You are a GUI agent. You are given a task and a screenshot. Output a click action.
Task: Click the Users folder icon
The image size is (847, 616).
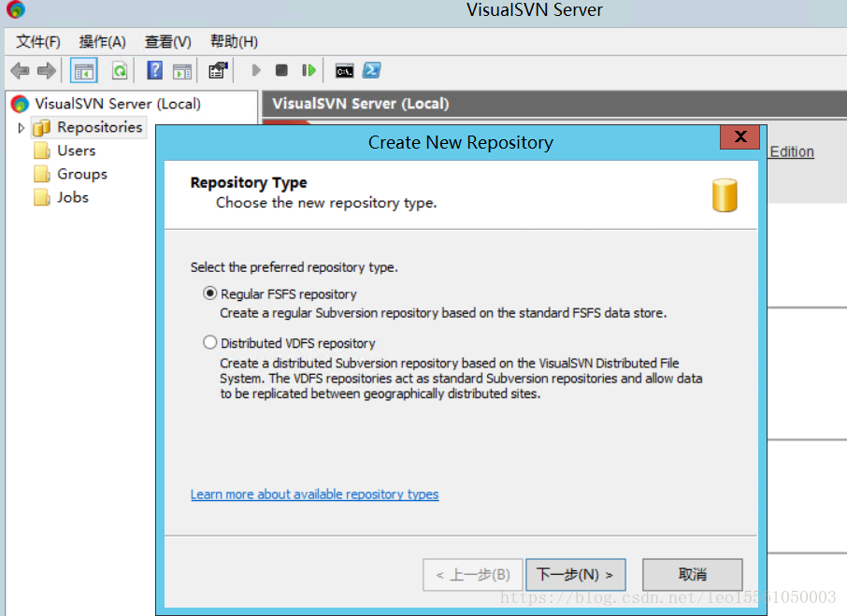point(41,150)
